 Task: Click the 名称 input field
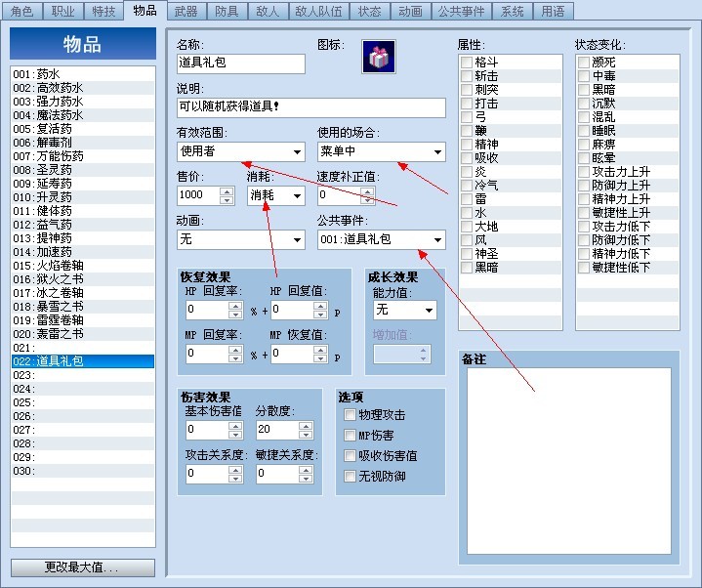241,63
